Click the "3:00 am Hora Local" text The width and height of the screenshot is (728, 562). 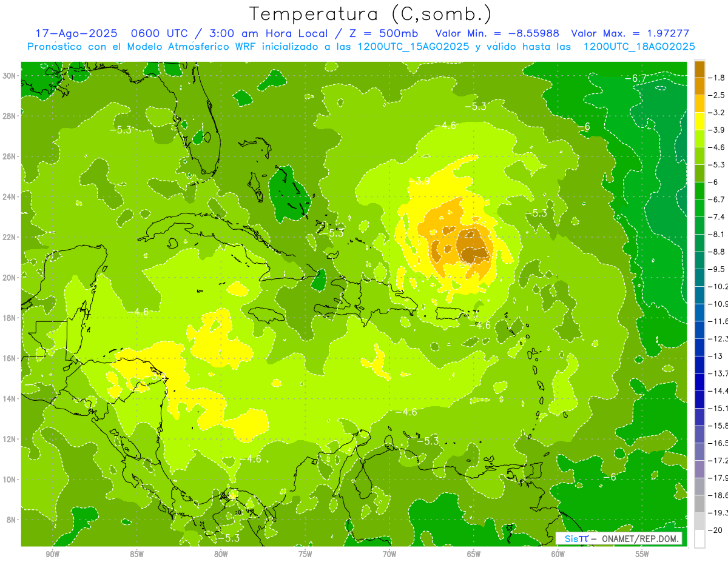(267, 34)
